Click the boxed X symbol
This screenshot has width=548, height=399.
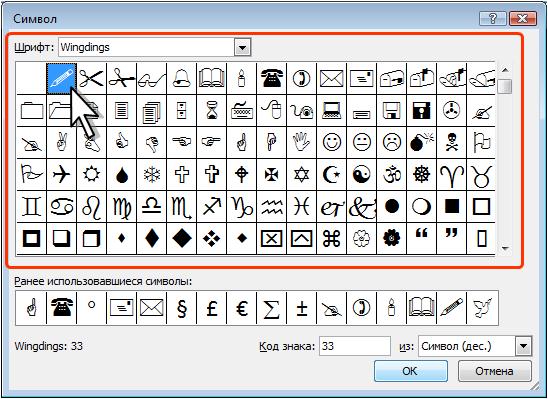(x=271, y=239)
